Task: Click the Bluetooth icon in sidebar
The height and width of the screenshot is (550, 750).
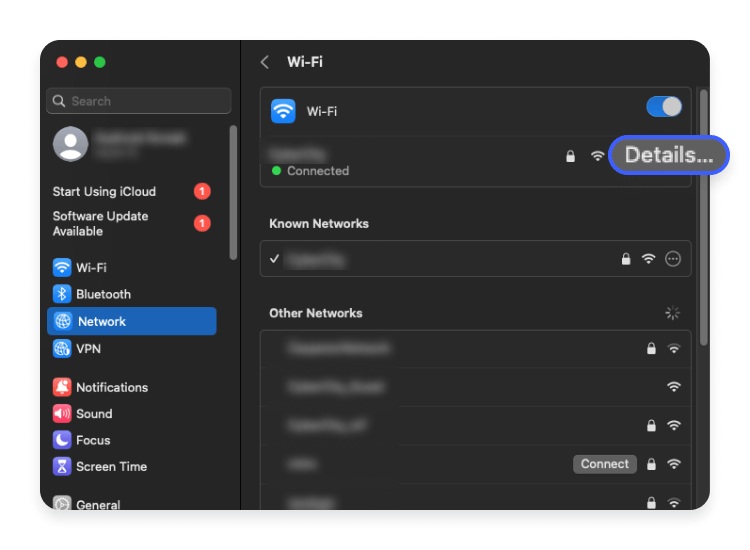Action: tap(62, 294)
